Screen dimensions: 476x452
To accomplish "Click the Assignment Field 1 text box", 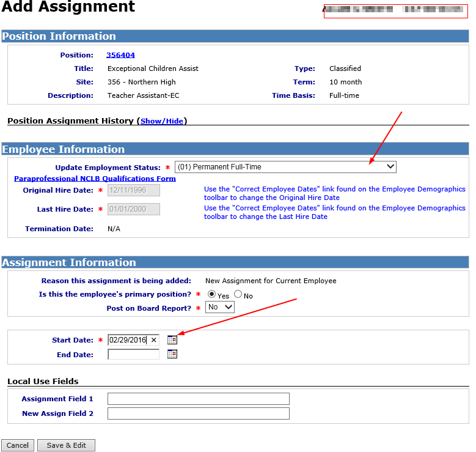I will click(x=198, y=399).
